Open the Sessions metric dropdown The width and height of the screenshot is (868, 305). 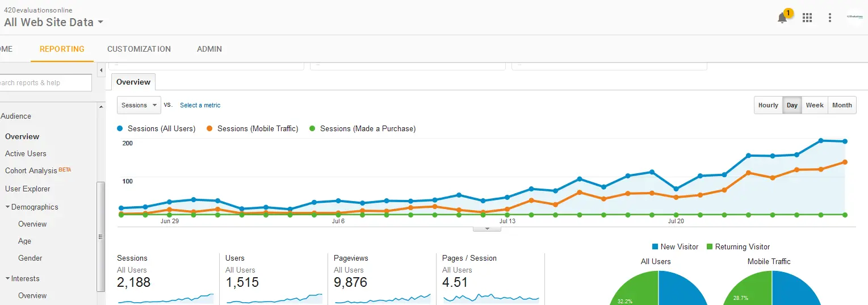pos(139,105)
